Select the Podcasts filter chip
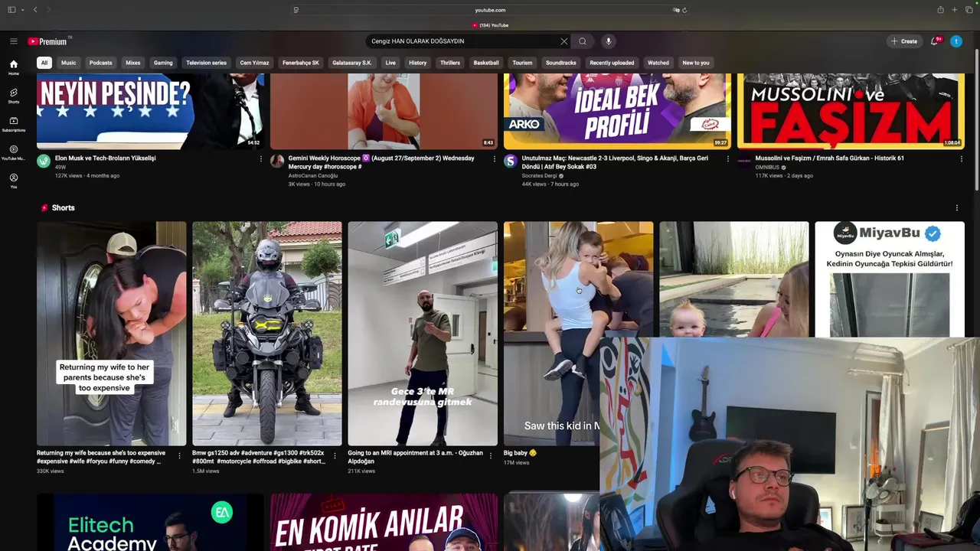 coord(100,63)
